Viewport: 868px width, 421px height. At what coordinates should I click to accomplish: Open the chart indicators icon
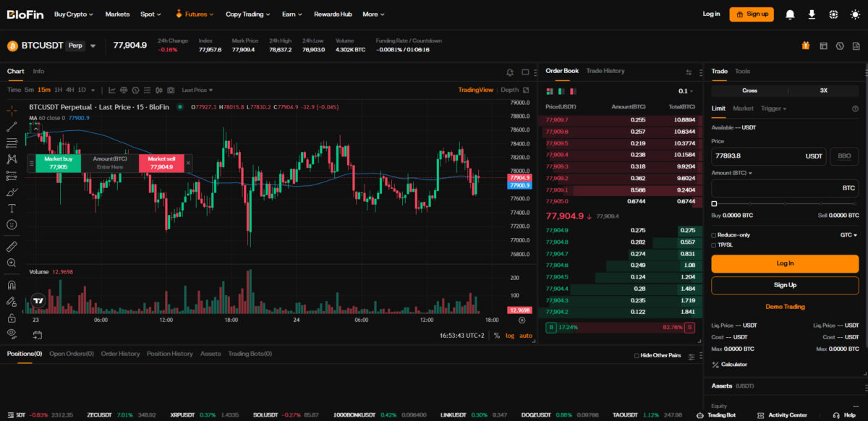112,90
